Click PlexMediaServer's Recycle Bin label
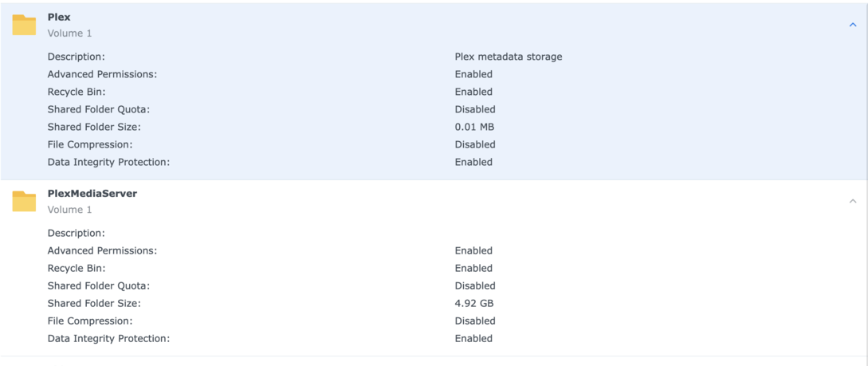The height and width of the screenshot is (366, 868). coord(77,268)
